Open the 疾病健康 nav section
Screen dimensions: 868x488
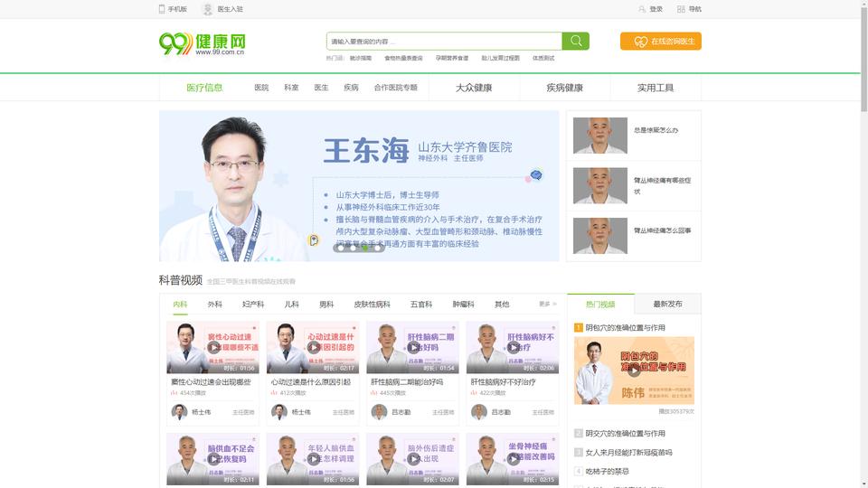564,88
